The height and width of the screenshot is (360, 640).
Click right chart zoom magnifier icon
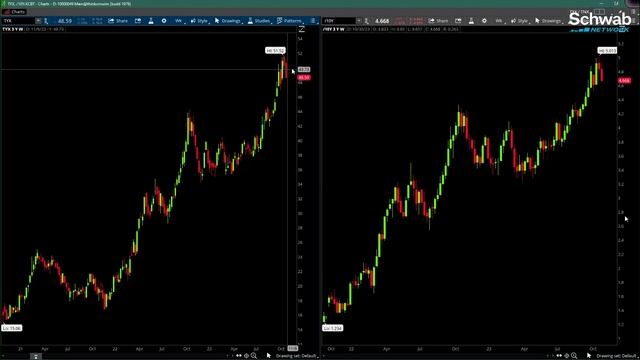click(574, 356)
